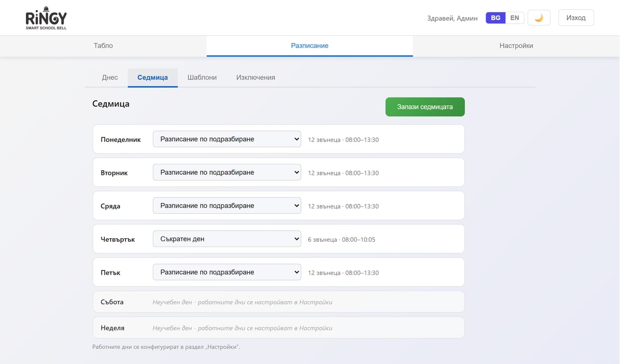Open the Настройки main tab
This screenshot has width=627, height=364.
click(516, 45)
